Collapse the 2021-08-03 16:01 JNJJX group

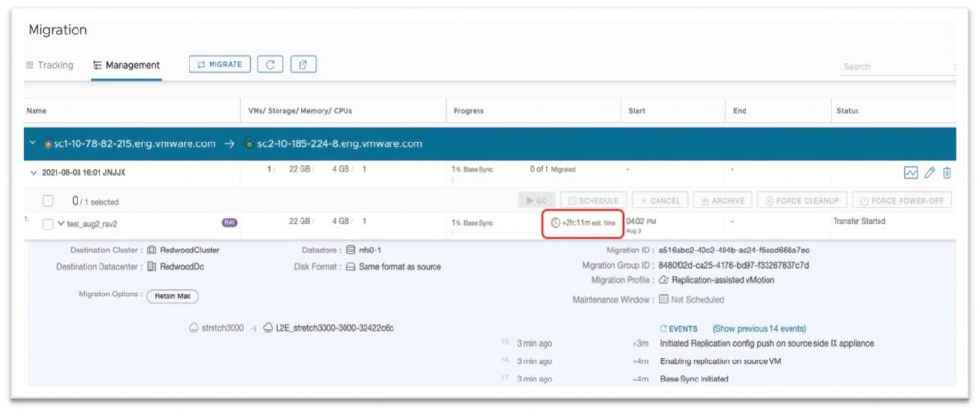[x=33, y=173]
